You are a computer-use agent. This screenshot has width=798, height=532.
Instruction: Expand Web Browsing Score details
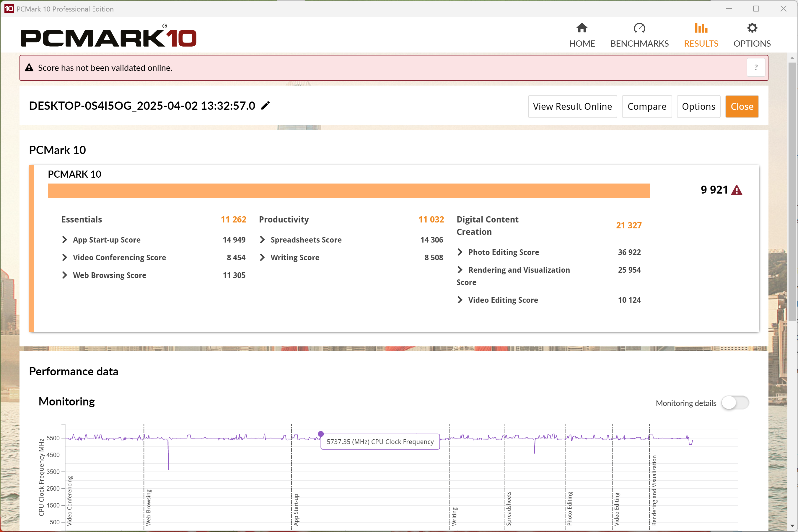[x=64, y=275]
